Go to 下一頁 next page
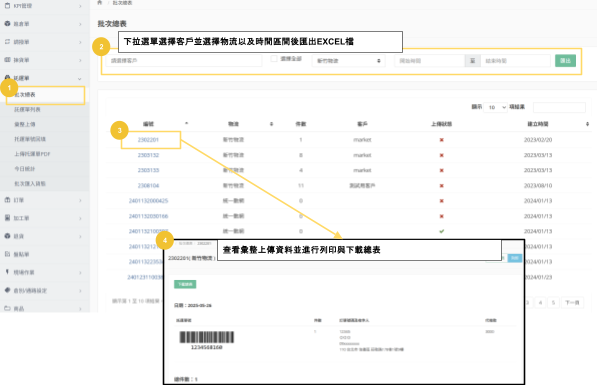 point(572,303)
